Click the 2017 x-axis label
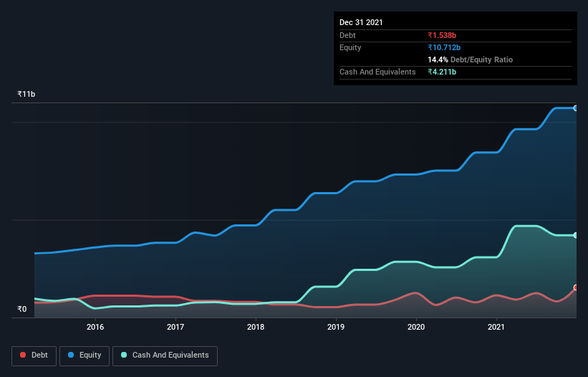This screenshot has width=588, height=377. pos(175,327)
